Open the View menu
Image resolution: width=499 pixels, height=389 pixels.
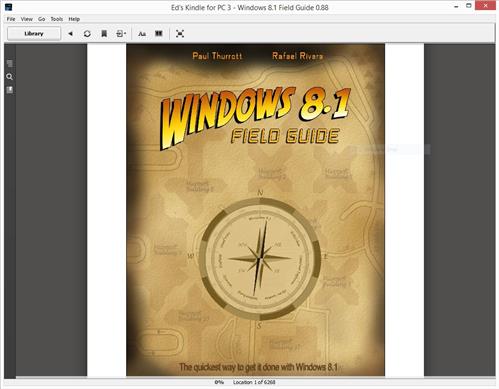pyautogui.click(x=27, y=19)
